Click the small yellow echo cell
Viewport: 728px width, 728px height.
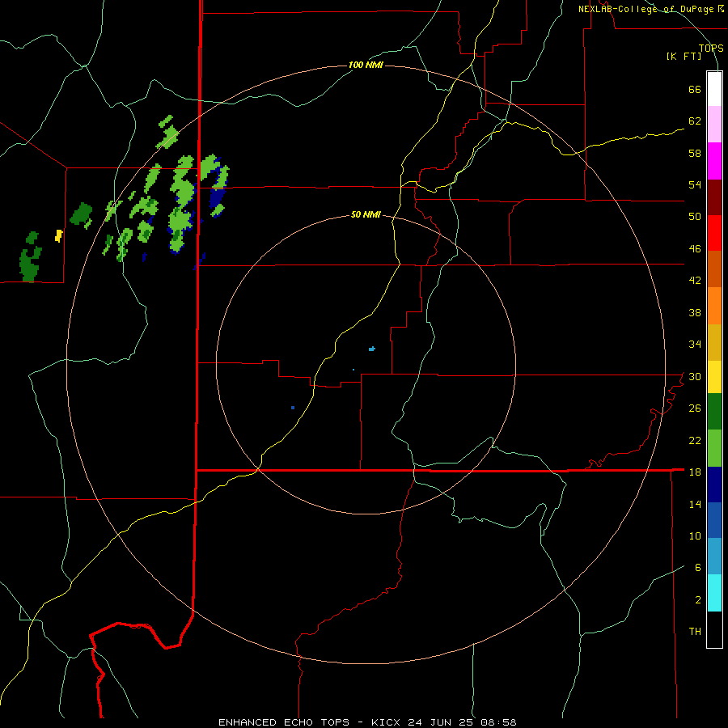pos(58,235)
